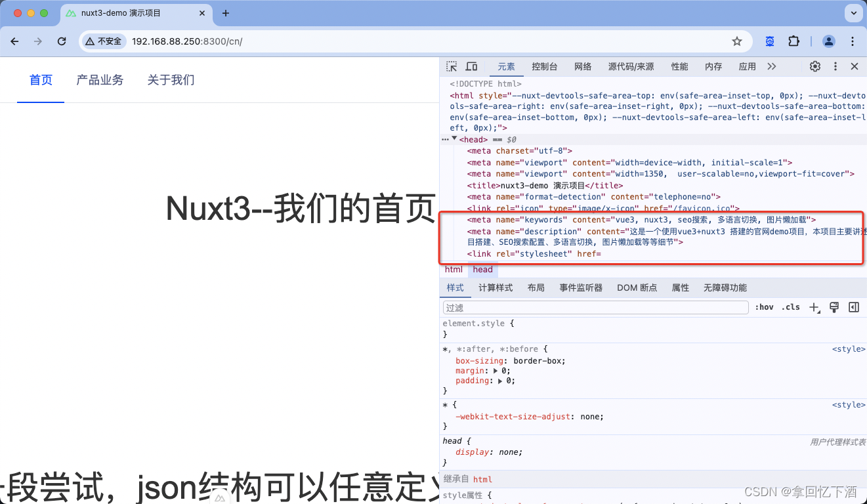The width and height of the screenshot is (867, 504).
Task: Open DevTools settings gear
Action: [815, 66]
